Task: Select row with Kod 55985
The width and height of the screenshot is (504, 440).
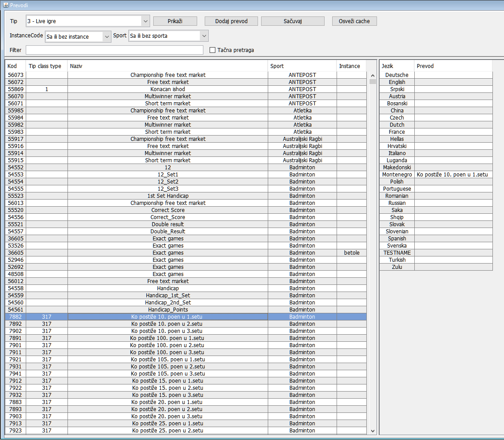Action: [x=186, y=110]
